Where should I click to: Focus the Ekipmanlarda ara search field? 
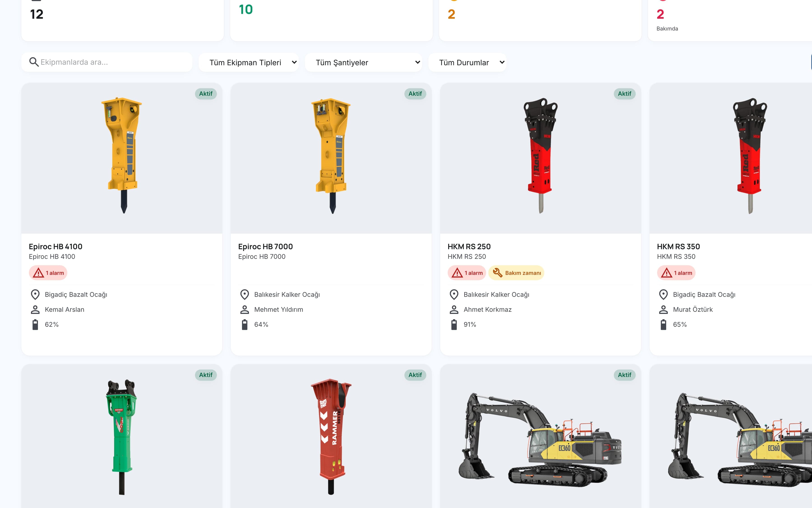coord(107,62)
